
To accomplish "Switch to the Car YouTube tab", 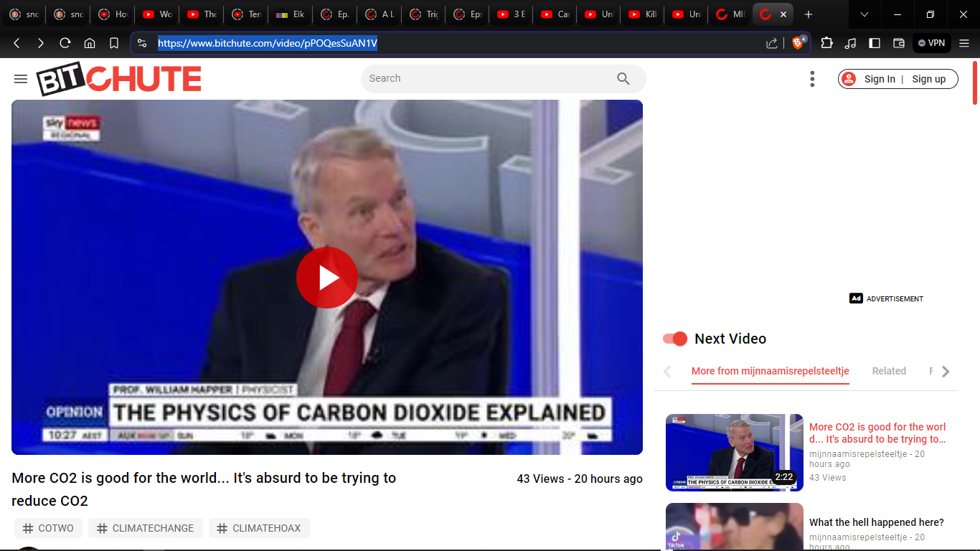I will pos(556,14).
